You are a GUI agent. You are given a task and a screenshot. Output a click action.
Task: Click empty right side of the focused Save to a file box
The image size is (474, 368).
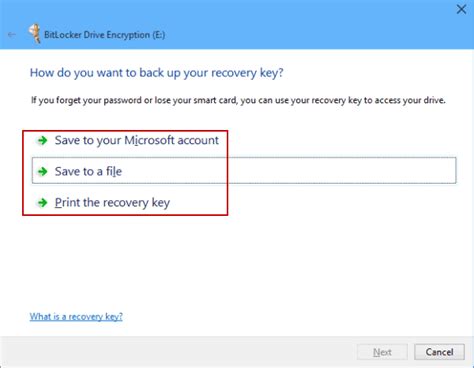click(340, 171)
